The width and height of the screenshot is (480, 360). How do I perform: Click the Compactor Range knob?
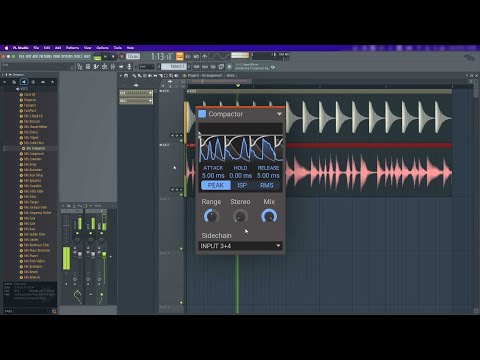click(211, 216)
